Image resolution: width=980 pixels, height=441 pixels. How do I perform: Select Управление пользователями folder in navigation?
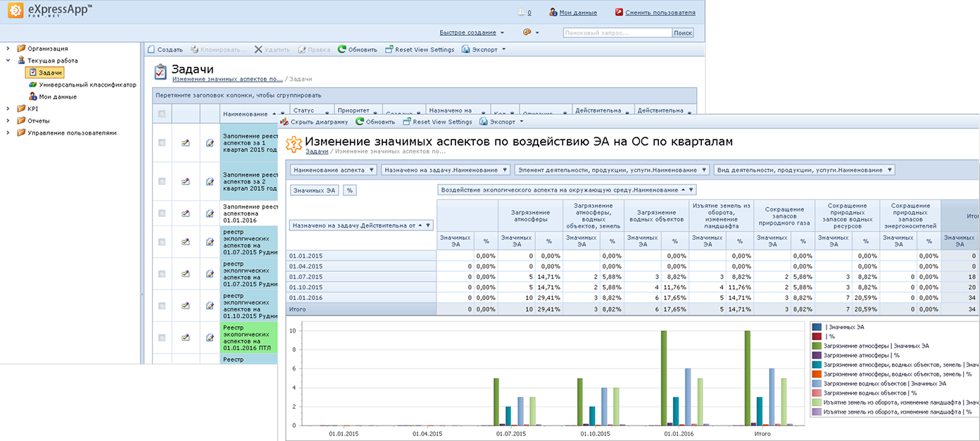click(67, 132)
